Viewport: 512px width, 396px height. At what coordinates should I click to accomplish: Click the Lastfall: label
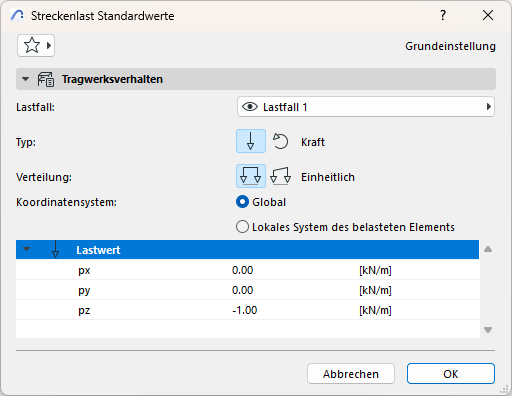click(x=35, y=107)
